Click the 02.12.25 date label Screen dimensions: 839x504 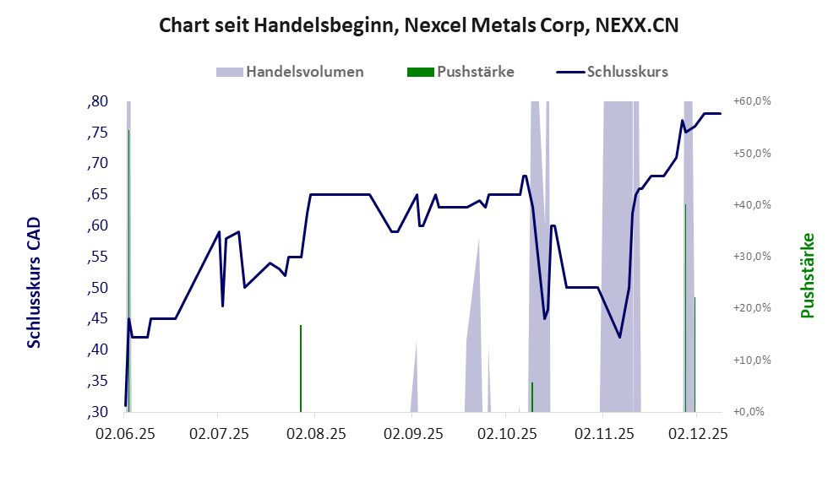[x=697, y=434]
